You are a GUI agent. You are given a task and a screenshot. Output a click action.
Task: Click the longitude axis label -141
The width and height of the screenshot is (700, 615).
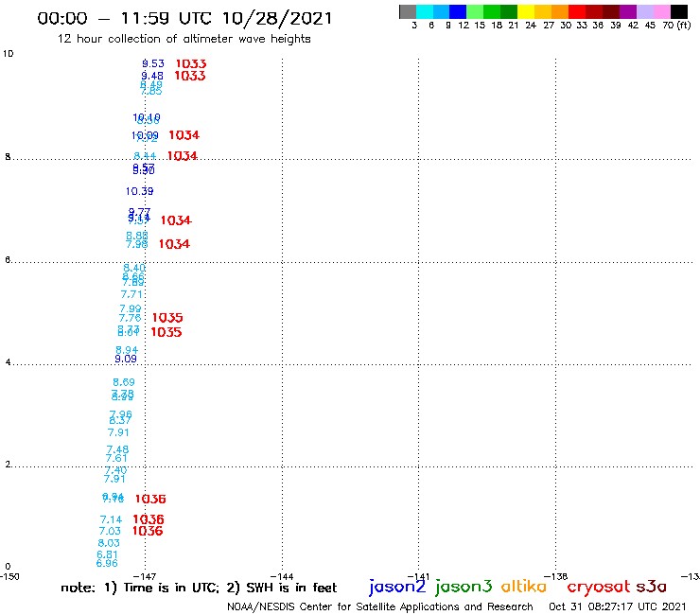[418, 577]
